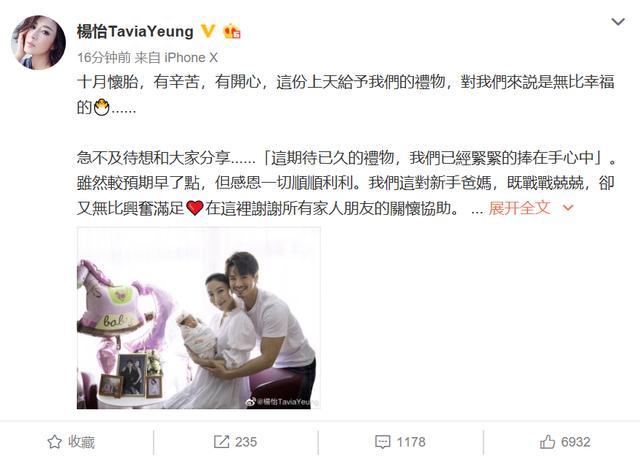
Task: Expand full text with 展开全文
Action: [519, 208]
